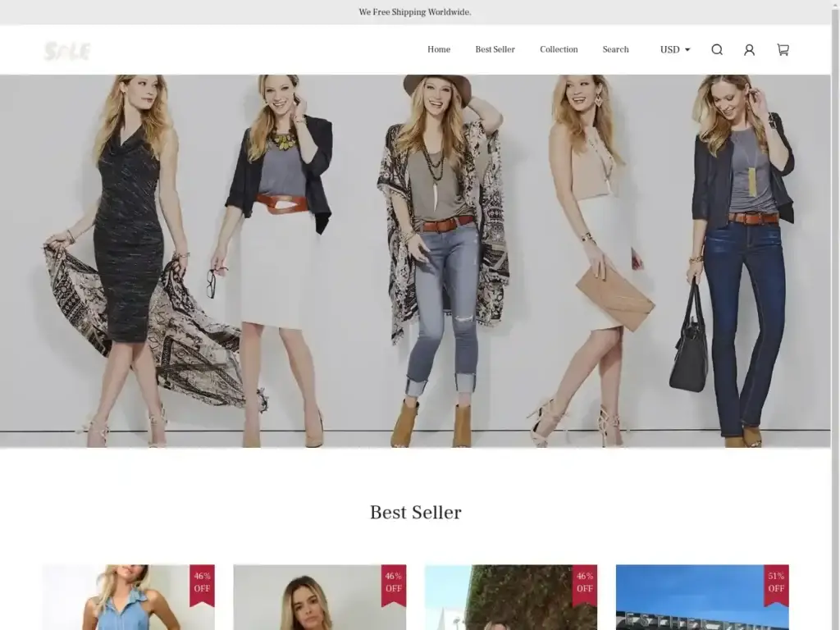Click the SALE store logo
This screenshot has height=630, width=840.
[x=66, y=51]
